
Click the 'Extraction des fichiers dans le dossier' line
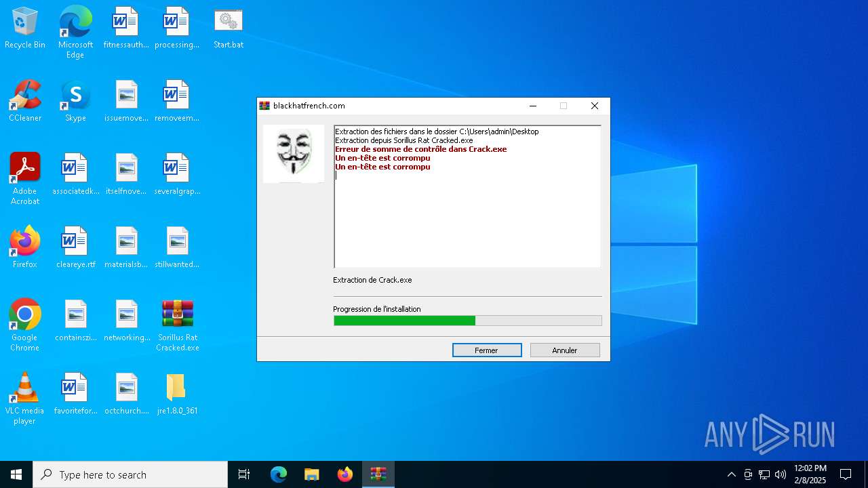tap(437, 131)
